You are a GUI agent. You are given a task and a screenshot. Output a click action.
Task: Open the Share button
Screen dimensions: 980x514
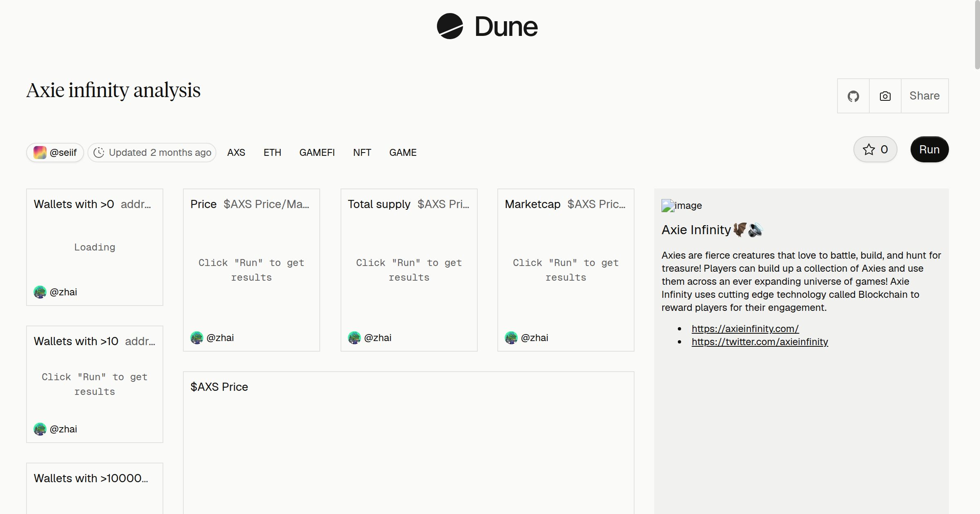coord(924,96)
